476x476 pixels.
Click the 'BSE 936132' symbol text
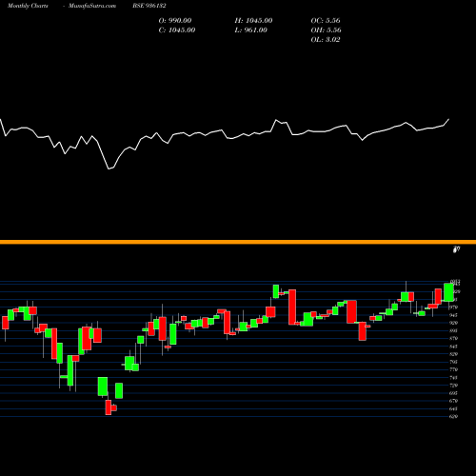(149, 6)
